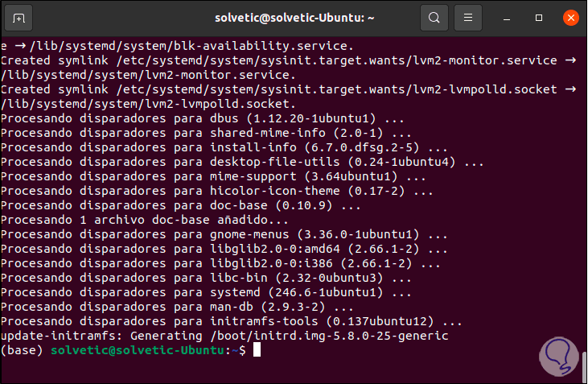Click the /lib/systemd/system/lvm2-monitor.service line

[x=148, y=75]
